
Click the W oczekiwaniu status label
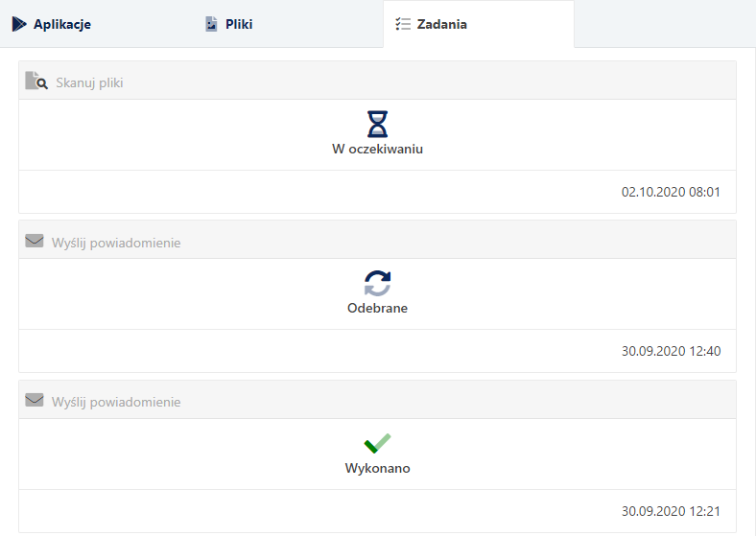click(378, 150)
